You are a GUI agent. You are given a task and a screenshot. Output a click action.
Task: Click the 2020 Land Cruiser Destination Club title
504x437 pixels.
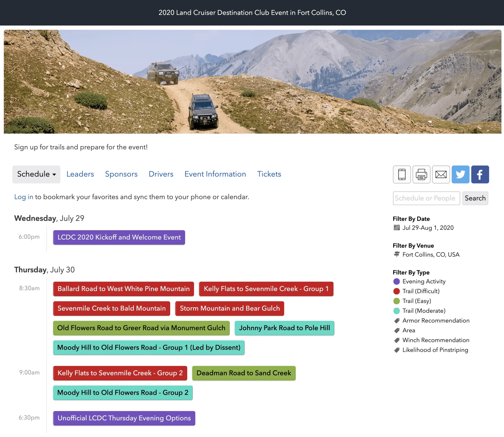click(252, 13)
